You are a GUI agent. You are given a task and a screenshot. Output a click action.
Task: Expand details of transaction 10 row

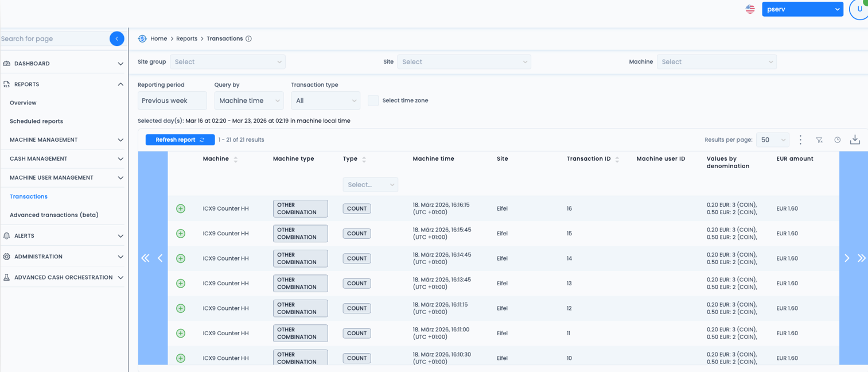[181, 358]
